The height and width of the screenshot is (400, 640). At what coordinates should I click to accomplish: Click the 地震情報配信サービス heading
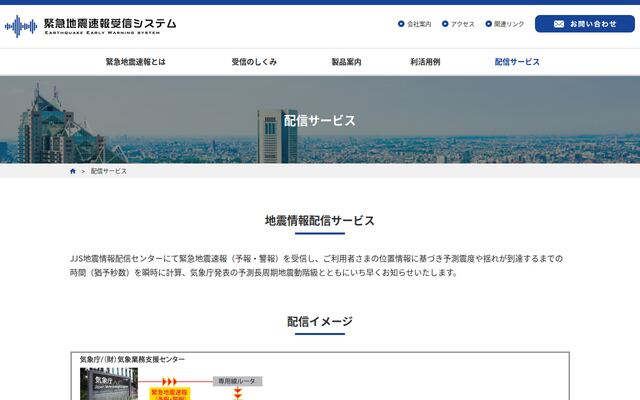coord(320,221)
